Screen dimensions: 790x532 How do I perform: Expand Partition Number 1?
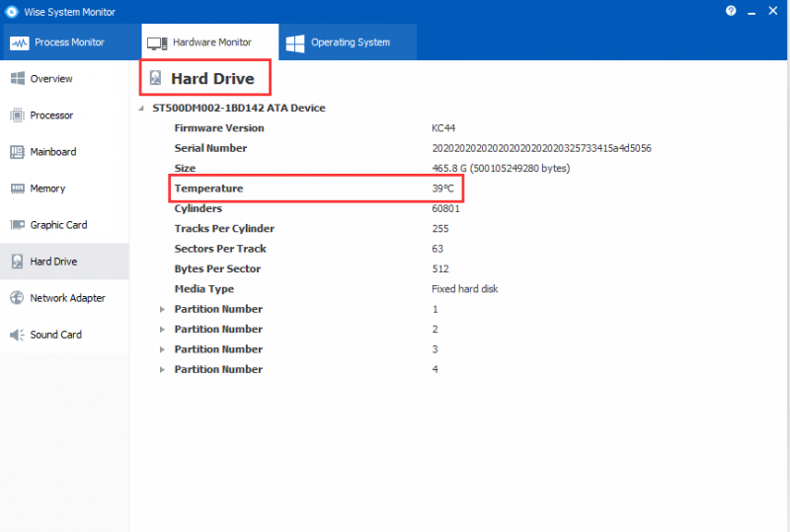(x=162, y=309)
